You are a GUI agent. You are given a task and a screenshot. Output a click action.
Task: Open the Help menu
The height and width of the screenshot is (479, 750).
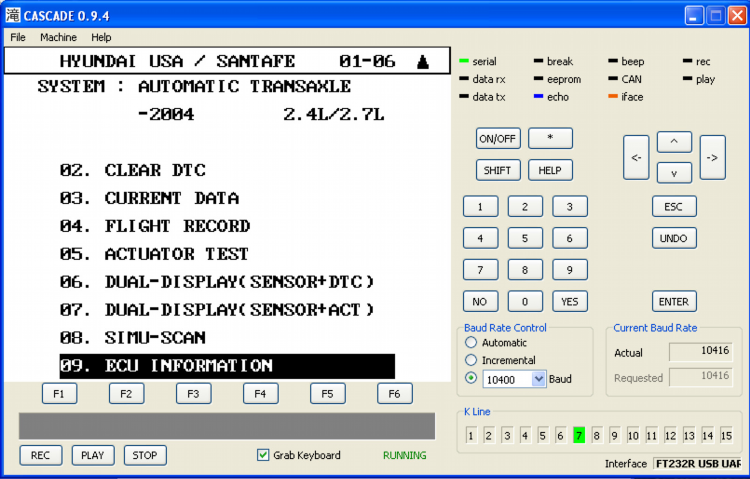click(x=101, y=37)
